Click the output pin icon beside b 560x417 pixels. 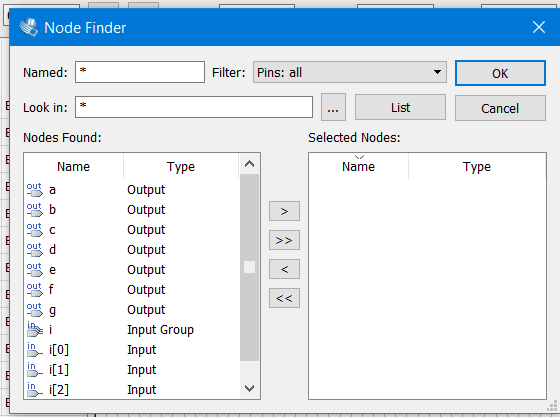35,210
